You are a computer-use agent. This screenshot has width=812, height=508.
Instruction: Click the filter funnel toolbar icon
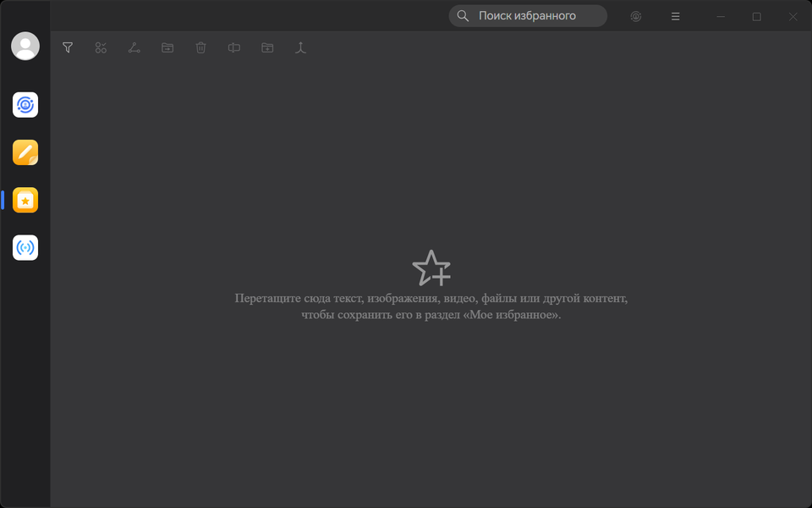click(68, 47)
